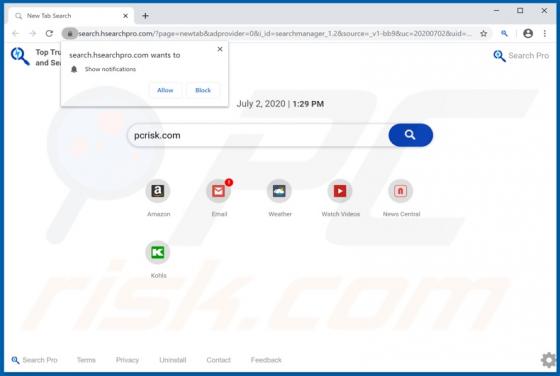This screenshot has width=560, height=376.
Task: Open the Email shortcut icon
Action: pos(219,191)
